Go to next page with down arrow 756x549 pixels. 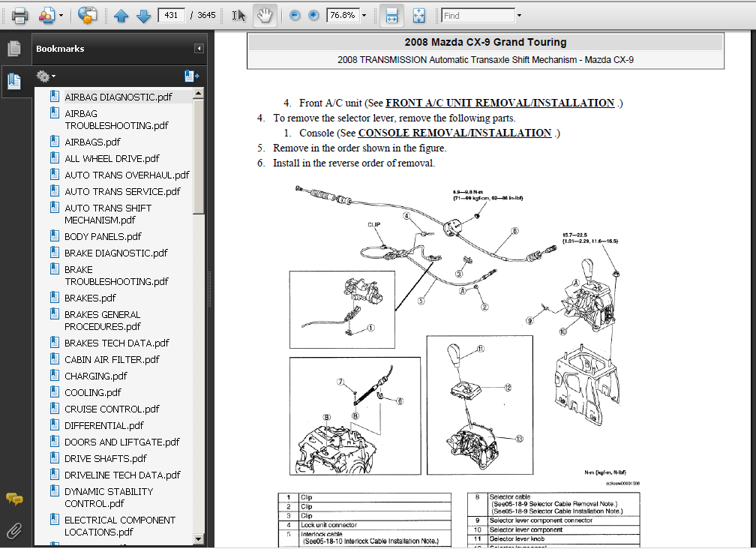144,16
